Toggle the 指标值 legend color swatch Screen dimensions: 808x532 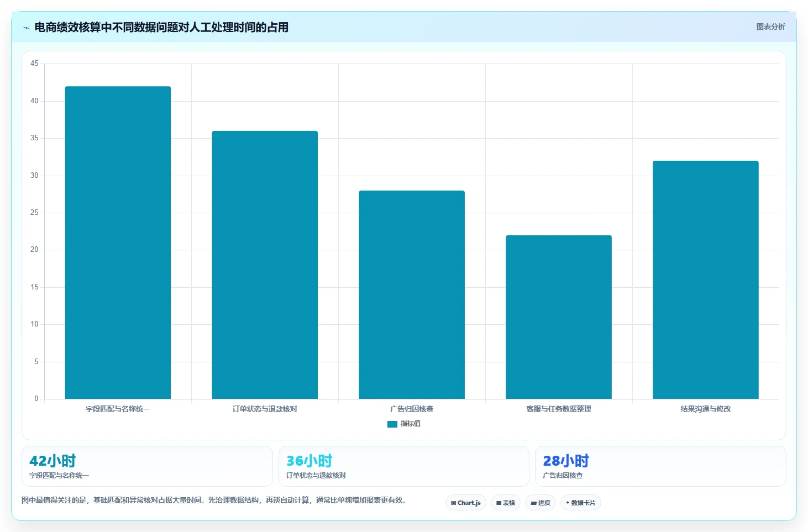pyautogui.click(x=392, y=424)
